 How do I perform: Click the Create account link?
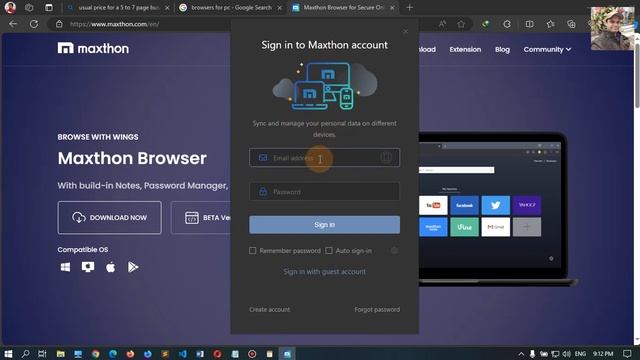pyautogui.click(x=269, y=310)
